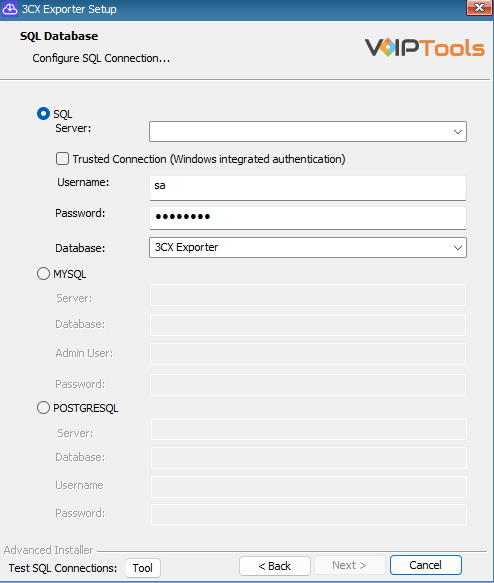Select the POSTGRESQL radio button
The height and width of the screenshot is (583, 494).
(43, 408)
